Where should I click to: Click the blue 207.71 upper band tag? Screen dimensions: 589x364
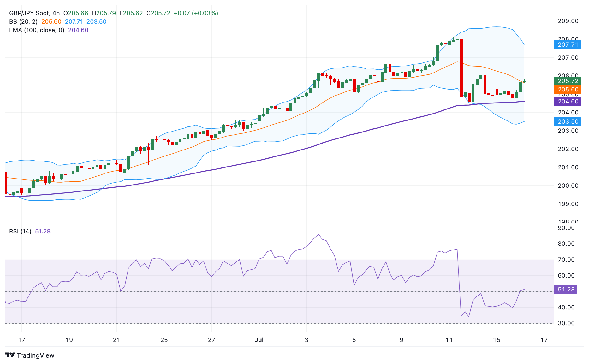coord(567,45)
